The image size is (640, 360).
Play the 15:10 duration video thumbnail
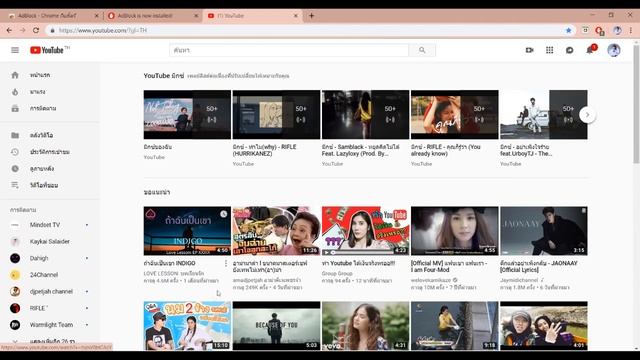187,326
